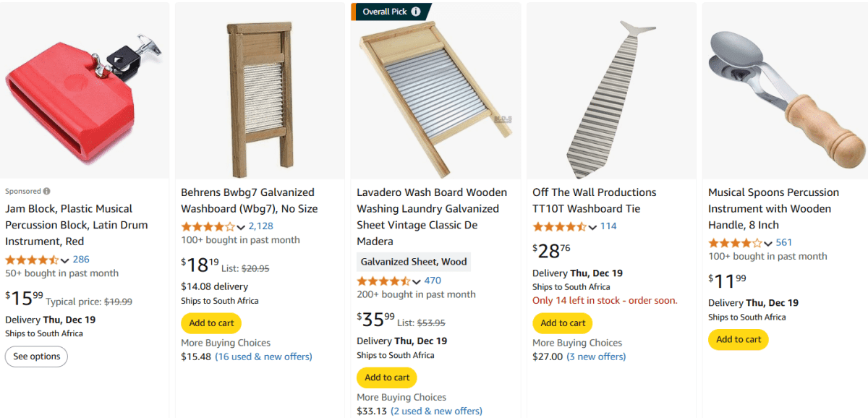This screenshot has height=418, width=868.
Task: Add the Behrens washboard to cart
Action: (x=210, y=323)
